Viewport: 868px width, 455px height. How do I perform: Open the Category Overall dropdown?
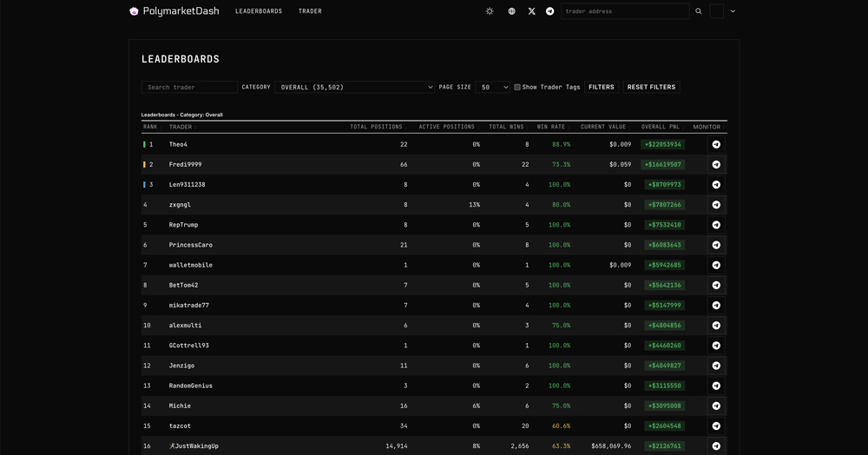click(x=354, y=87)
